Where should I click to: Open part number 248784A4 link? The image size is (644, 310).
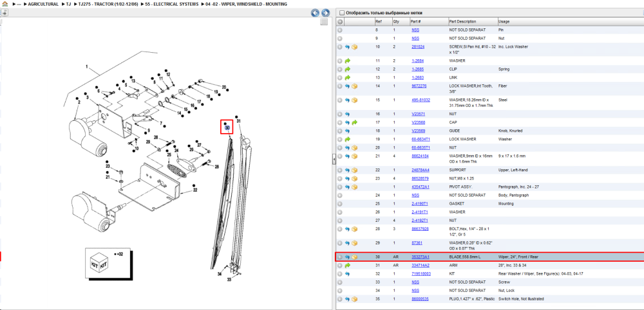click(420, 170)
